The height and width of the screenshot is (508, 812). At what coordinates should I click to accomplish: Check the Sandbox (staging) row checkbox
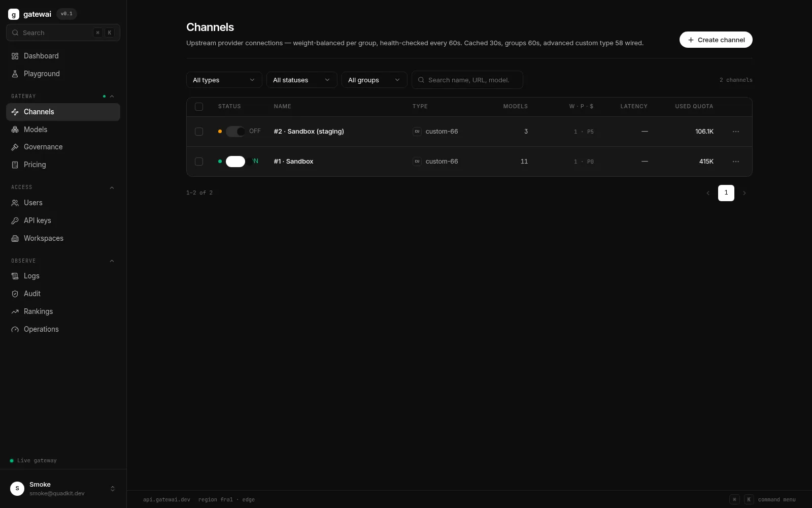point(199,132)
